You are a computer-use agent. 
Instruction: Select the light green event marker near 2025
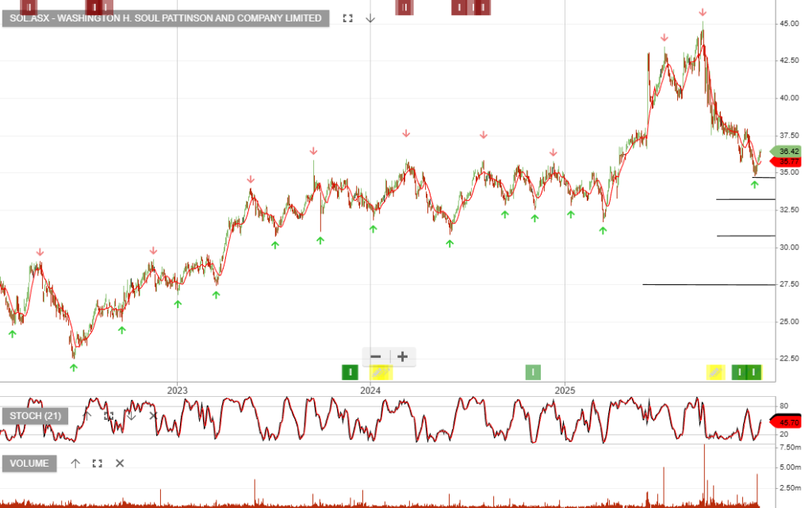coord(534,371)
